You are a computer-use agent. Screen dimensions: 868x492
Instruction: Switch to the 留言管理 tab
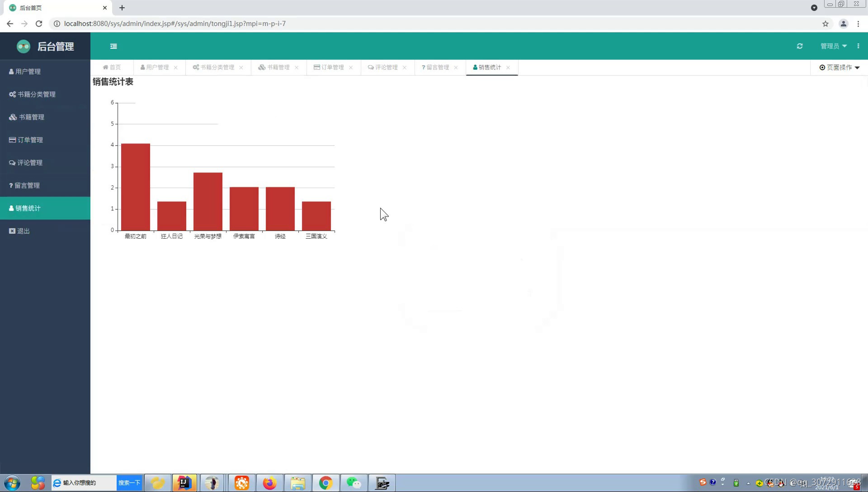coord(435,67)
